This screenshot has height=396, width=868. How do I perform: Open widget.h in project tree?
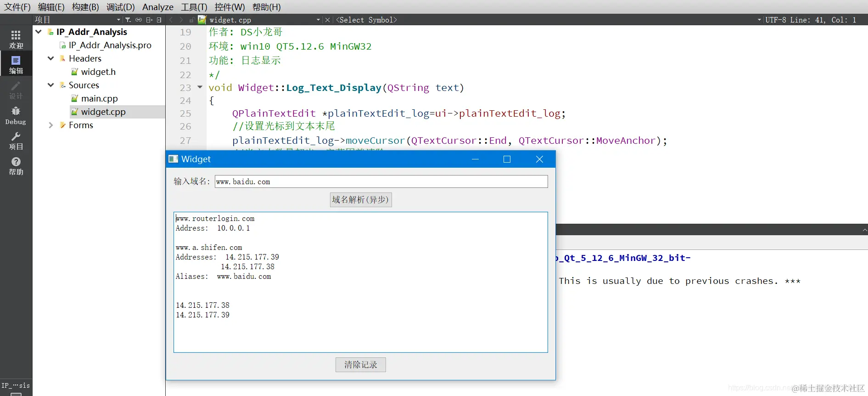98,72
